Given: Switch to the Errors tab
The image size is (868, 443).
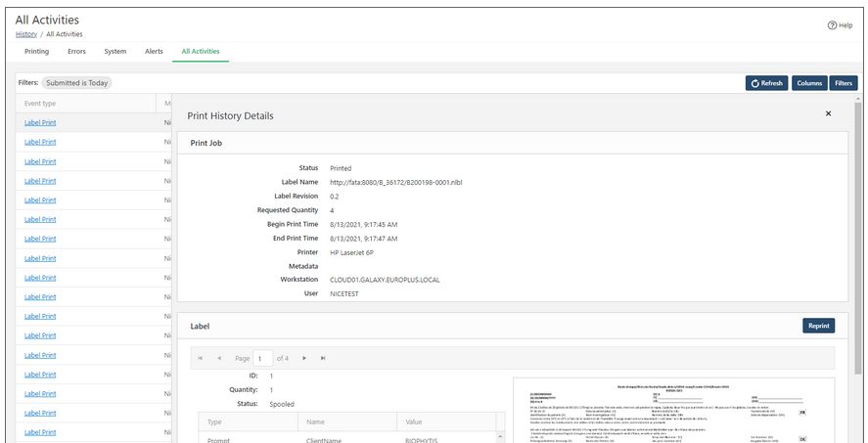Looking at the screenshot, I should coord(77,51).
